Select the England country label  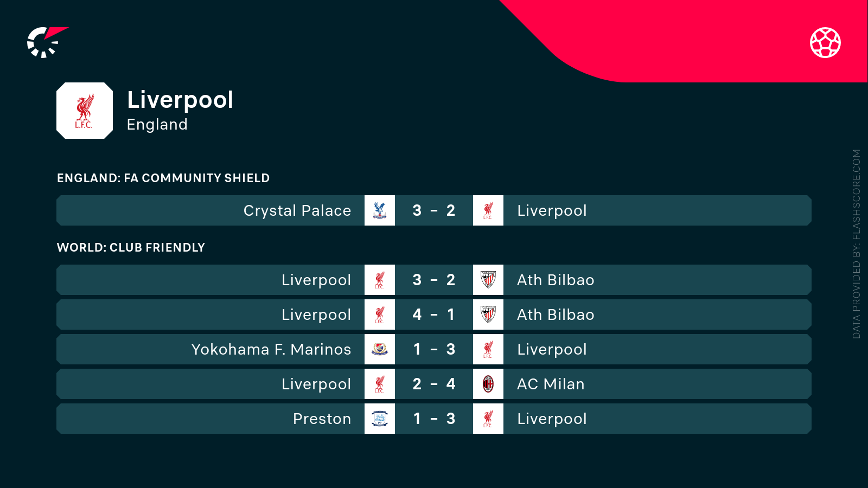(157, 125)
